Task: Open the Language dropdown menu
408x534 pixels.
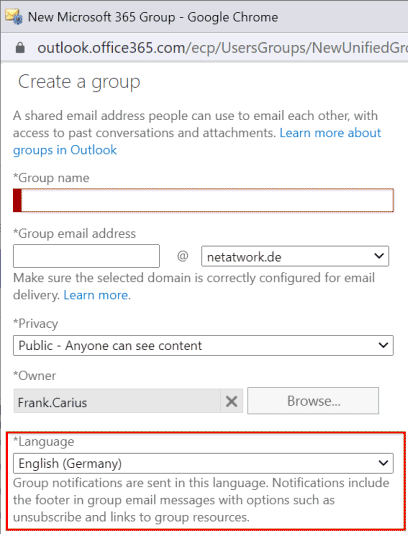Action: pyautogui.click(x=203, y=463)
